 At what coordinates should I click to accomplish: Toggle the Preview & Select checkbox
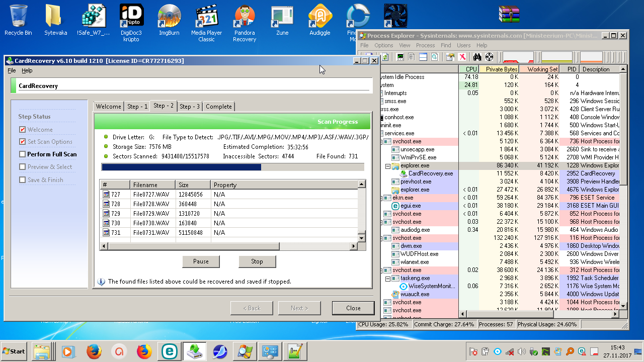pos(22,167)
